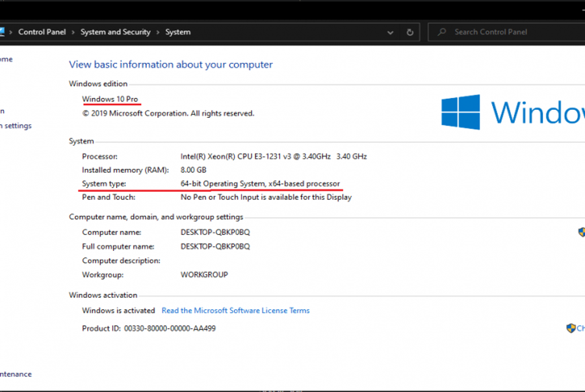Select the System breadcrumb item

177,32
